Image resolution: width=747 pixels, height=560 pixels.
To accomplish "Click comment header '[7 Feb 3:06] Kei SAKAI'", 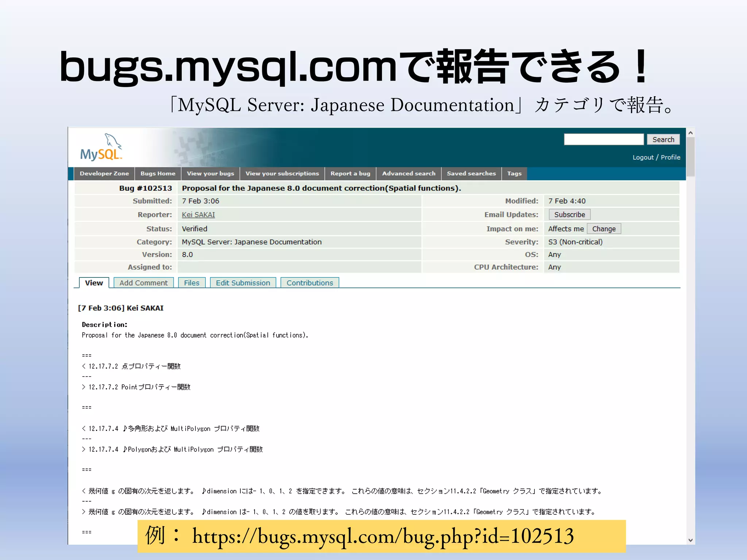I will click(x=121, y=308).
